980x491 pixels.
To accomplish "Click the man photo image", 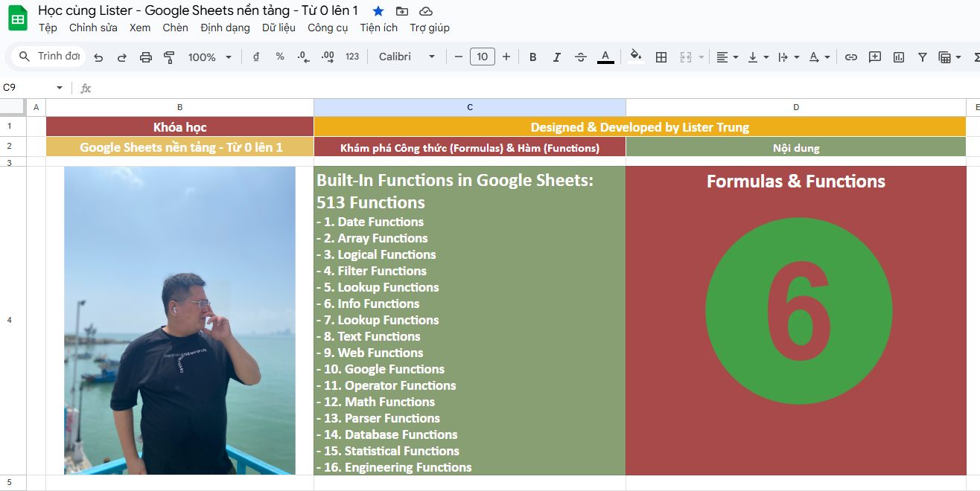I will (x=179, y=320).
